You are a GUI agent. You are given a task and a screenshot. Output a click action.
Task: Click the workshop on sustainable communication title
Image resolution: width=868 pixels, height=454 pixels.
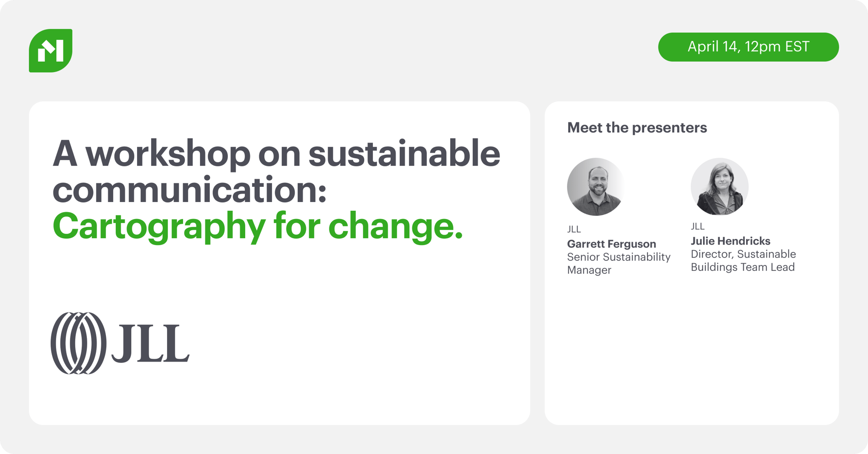tap(276, 171)
